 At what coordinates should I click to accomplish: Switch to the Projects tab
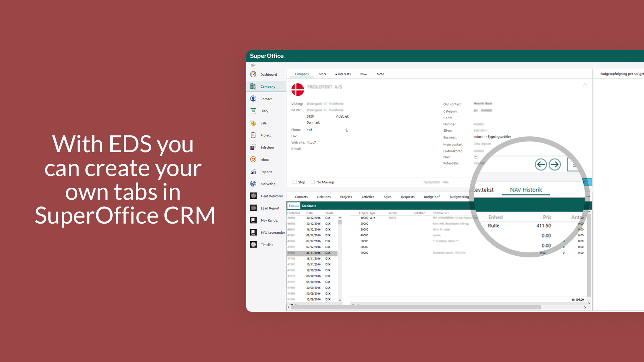(x=346, y=197)
